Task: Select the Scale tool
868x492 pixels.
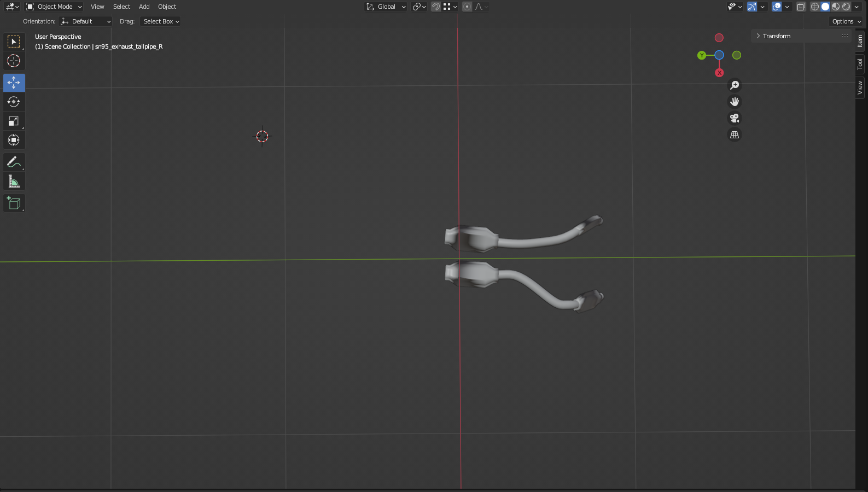Action: point(14,121)
